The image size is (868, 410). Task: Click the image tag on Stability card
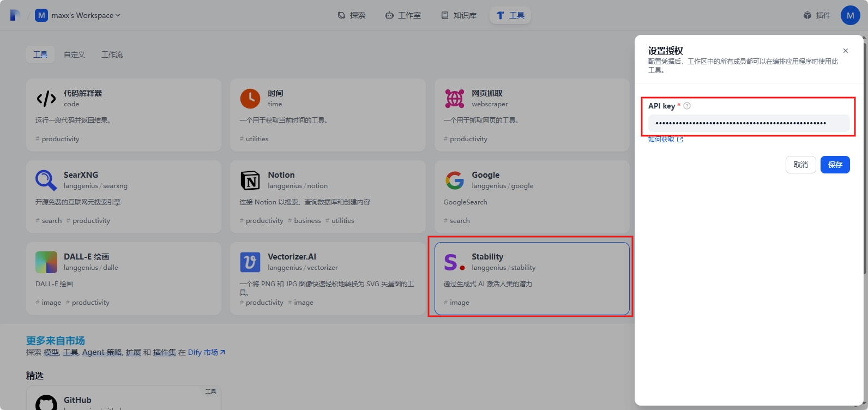point(456,303)
